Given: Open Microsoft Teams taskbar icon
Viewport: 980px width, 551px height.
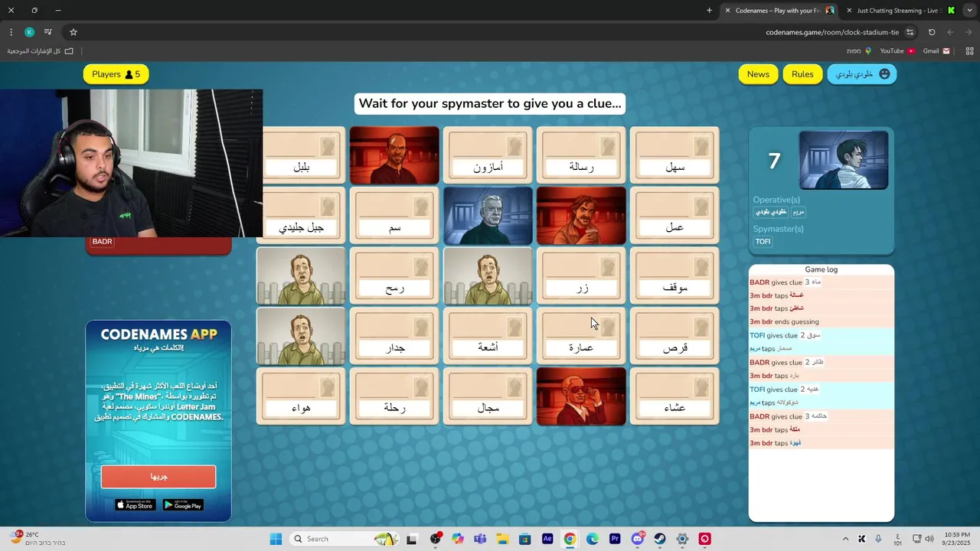Looking at the screenshot, I should coord(480,539).
